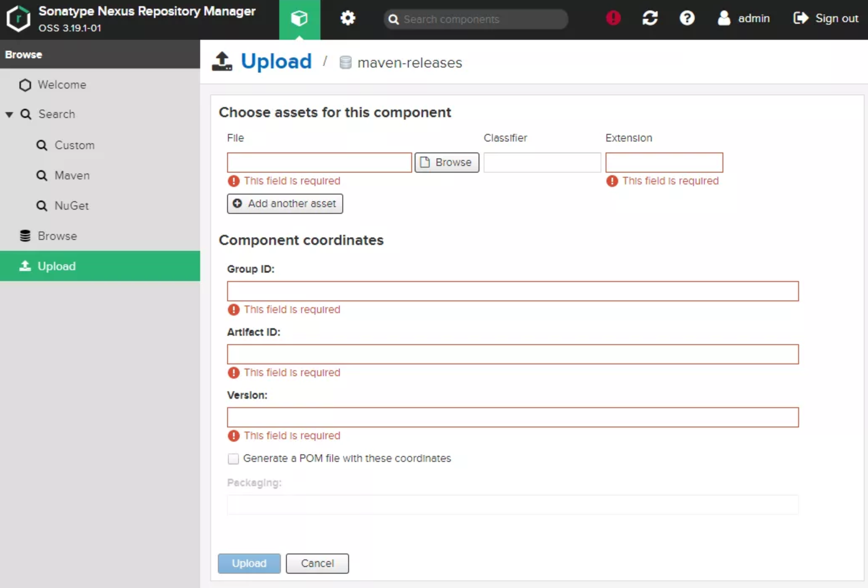
Task: Click the Welcome hexagon icon in sidebar
Action: [x=25, y=85]
